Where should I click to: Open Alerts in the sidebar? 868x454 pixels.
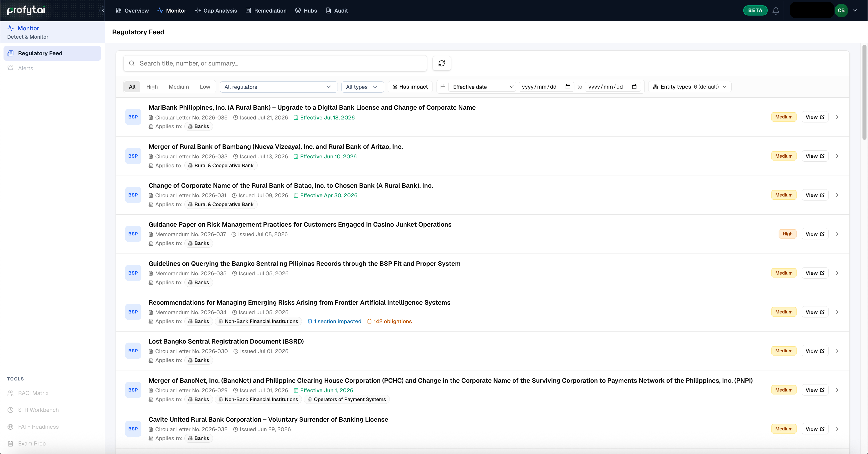(52, 68)
